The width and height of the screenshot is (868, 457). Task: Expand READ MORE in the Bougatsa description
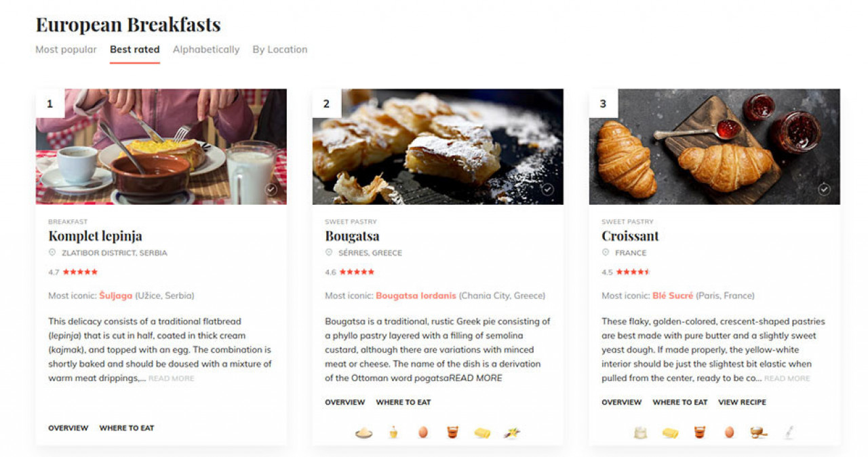pos(475,378)
